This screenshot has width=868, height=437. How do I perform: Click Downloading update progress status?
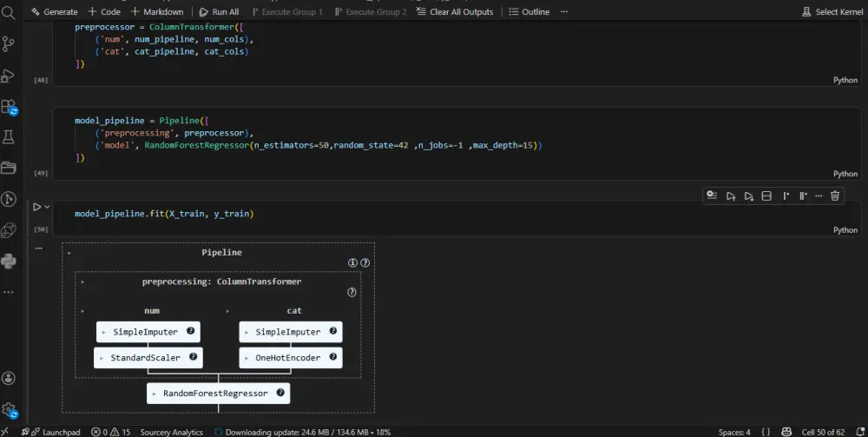[302, 432]
